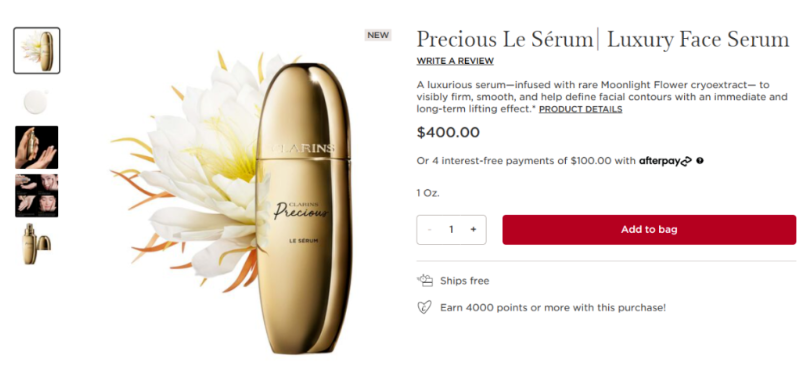Add the serum to bag
The width and height of the screenshot is (805, 366).
click(x=649, y=229)
